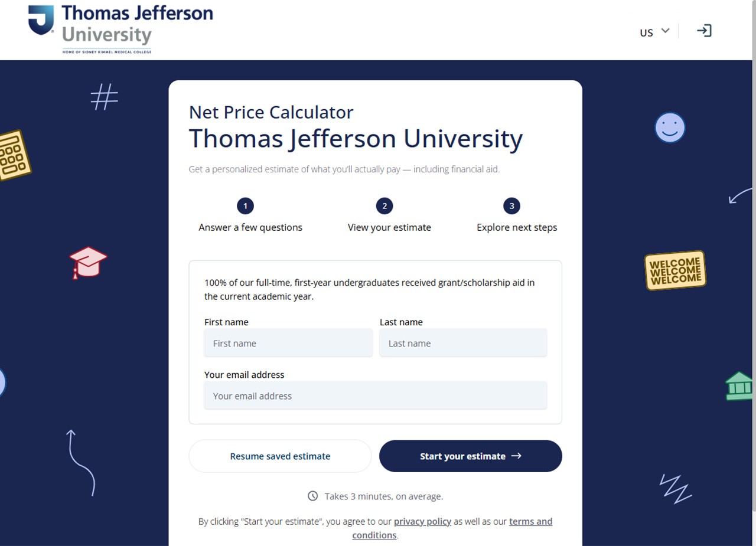Open the privacy policy link

(x=422, y=521)
